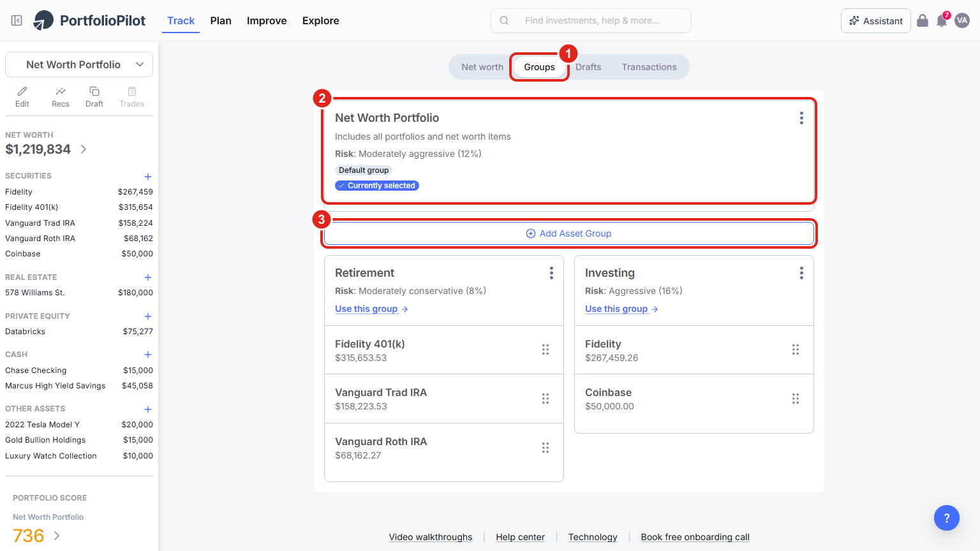The width and height of the screenshot is (980, 551).
Task: Open the Assistant button
Action: click(x=876, y=20)
